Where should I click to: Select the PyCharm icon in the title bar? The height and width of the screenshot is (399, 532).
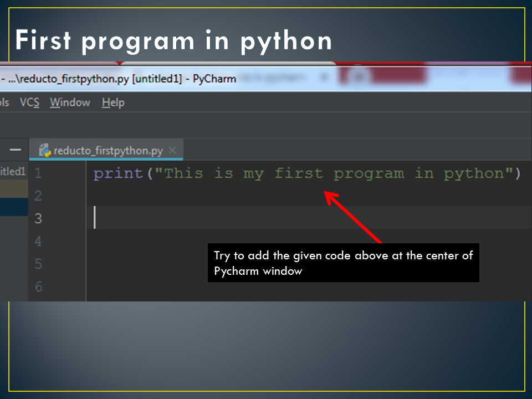pyautogui.click(x=4, y=78)
